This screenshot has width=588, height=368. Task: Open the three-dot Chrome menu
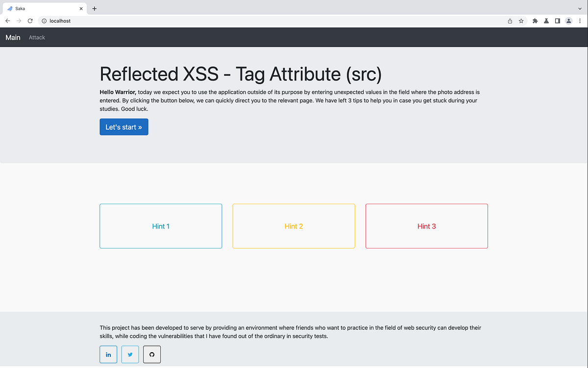(580, 21)
